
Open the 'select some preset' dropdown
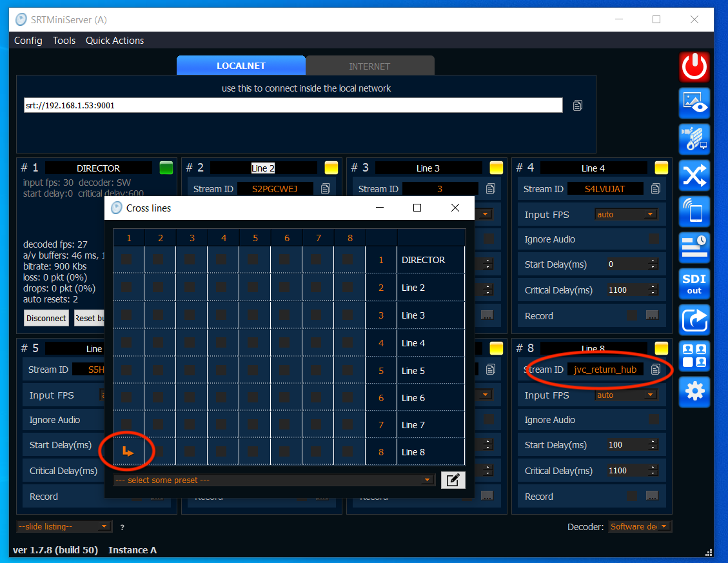point(273,480)
